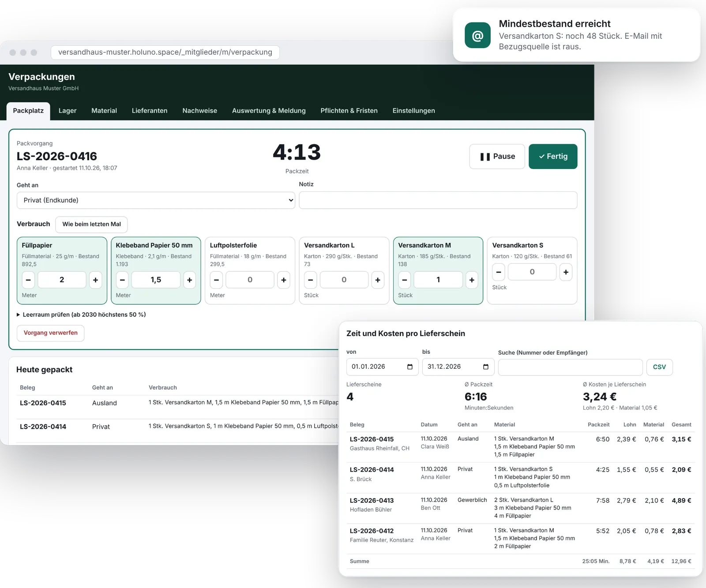706x588 pixels.
Task: Open calendar picker of the 'von' date
Action: click(x=410, y=367)
